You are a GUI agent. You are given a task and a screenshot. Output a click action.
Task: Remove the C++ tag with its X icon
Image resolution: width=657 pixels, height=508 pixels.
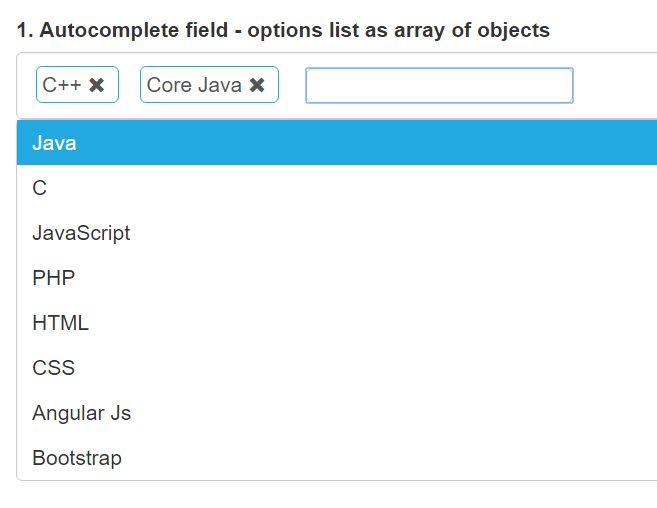click(97, 85)
